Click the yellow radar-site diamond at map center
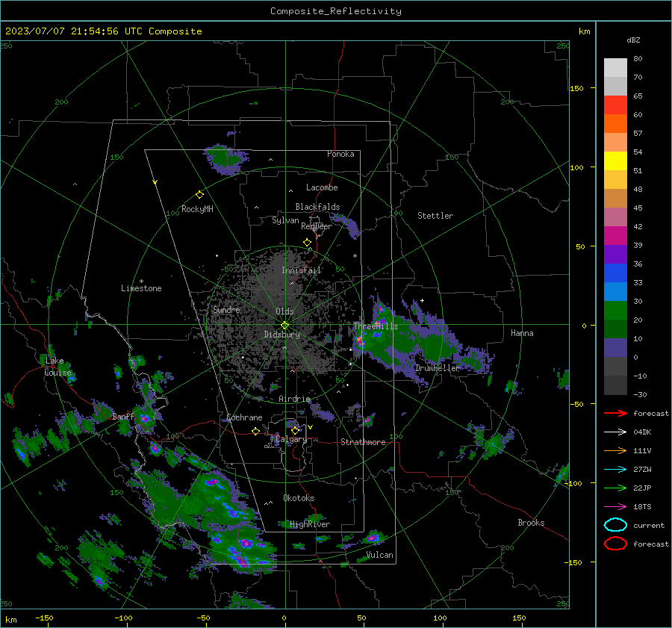 coord(284,326)
